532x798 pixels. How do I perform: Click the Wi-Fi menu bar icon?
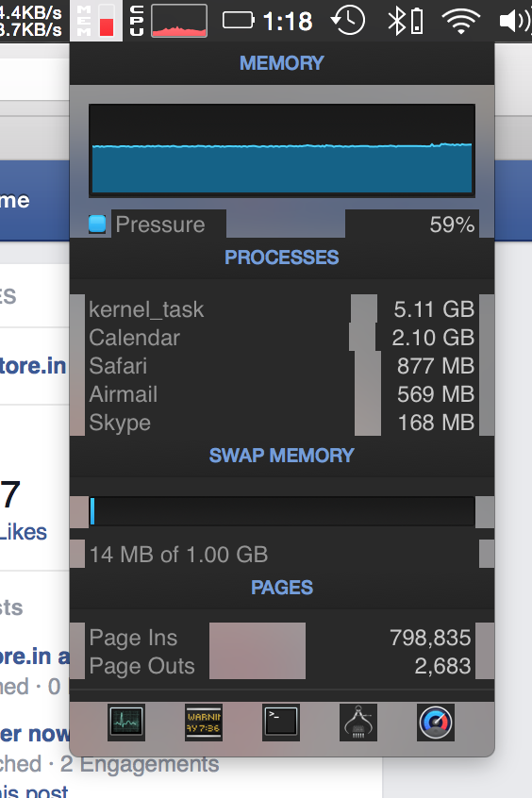461,21
